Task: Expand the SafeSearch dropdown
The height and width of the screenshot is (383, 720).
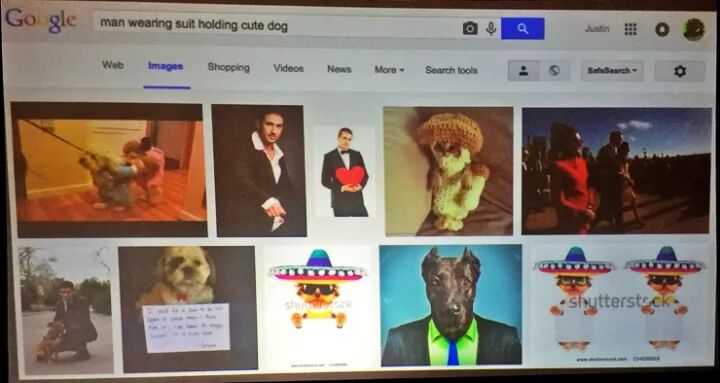Action: pos(612,71)
